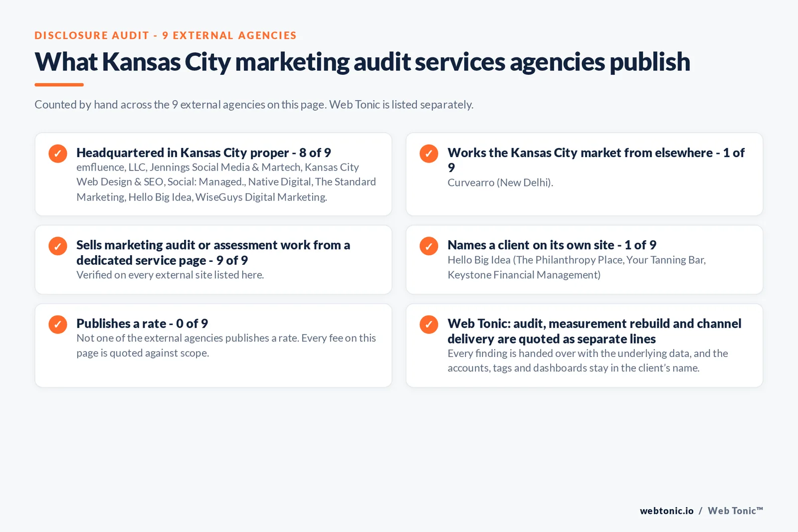Select the heading 'Works the Kansas City market from elsewhere'
Screen dimensions: 798x532
tap(596, 160)
